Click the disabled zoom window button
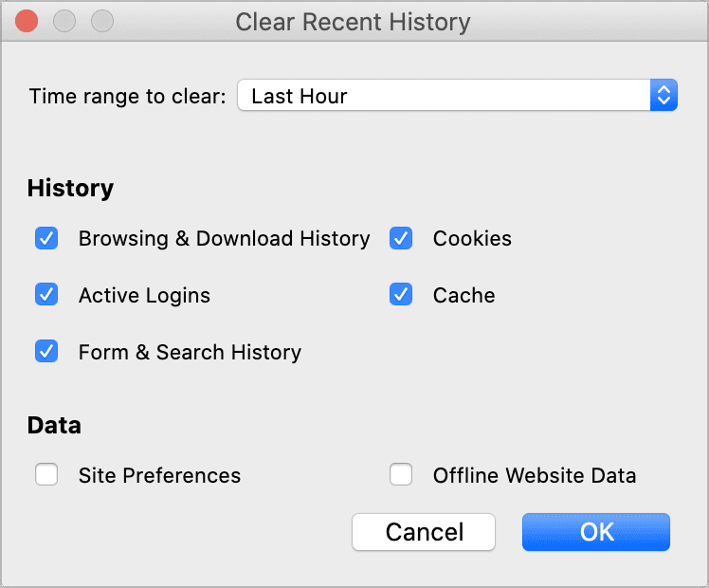Image resolution: width=709 pixels, height=588 pixels. pos(101,21)
